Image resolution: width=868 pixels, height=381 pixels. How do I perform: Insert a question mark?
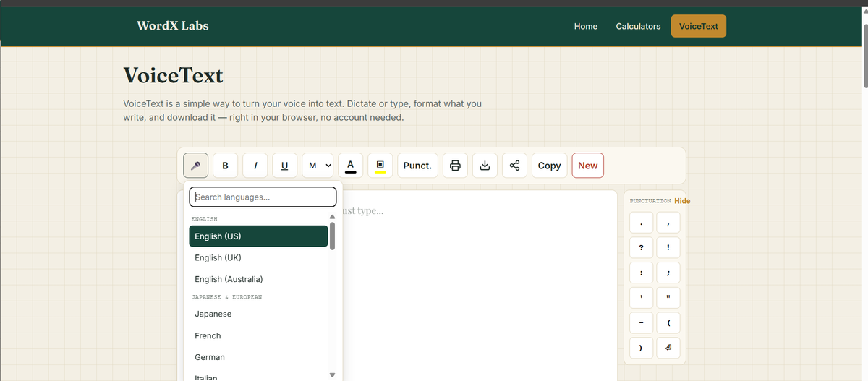(x=642, y=248)
